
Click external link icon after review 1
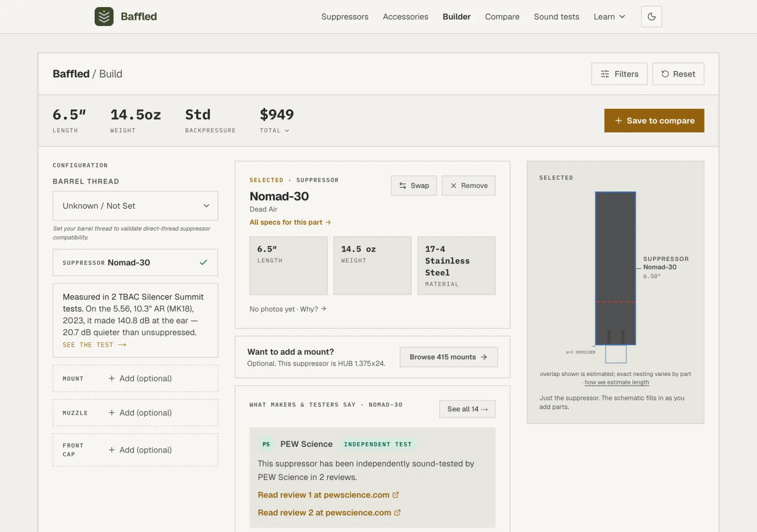tap(396, 495)
